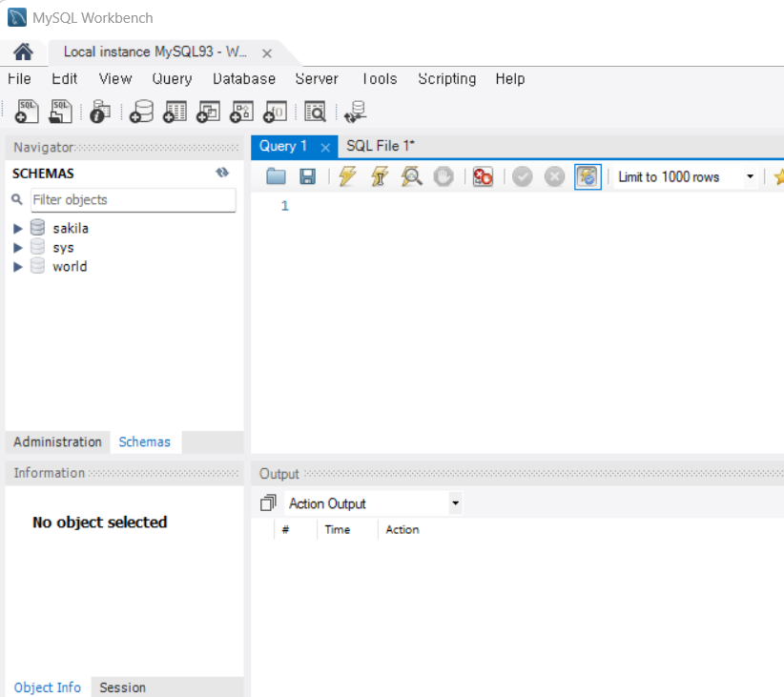The height and width of the screenshot is (697, 784).
Task: Create a new function in active schema
Action: [275, 111]
